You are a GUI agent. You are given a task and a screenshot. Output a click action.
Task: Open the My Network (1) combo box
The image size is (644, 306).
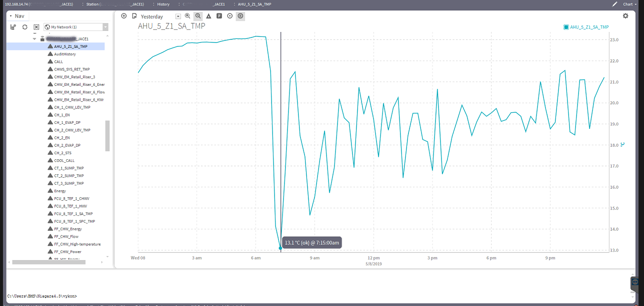[x=75, y=27]
